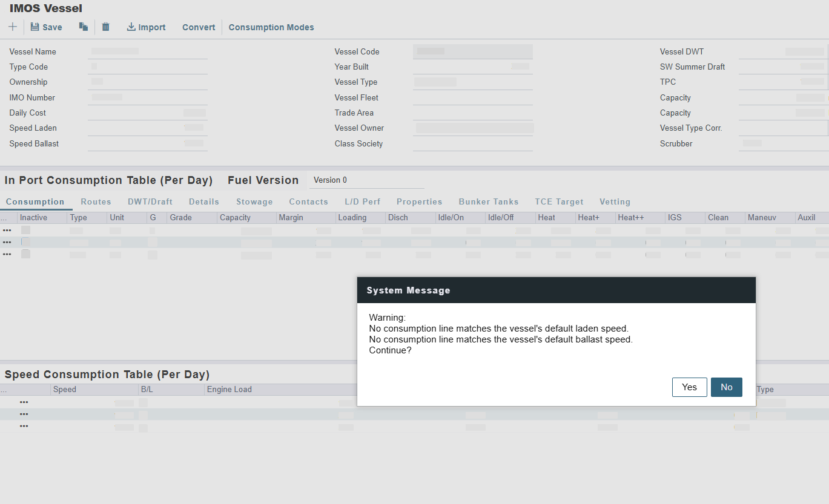Screen dimensions: 829x504
Task: Click the Grade column header
Action: [191, 218]
